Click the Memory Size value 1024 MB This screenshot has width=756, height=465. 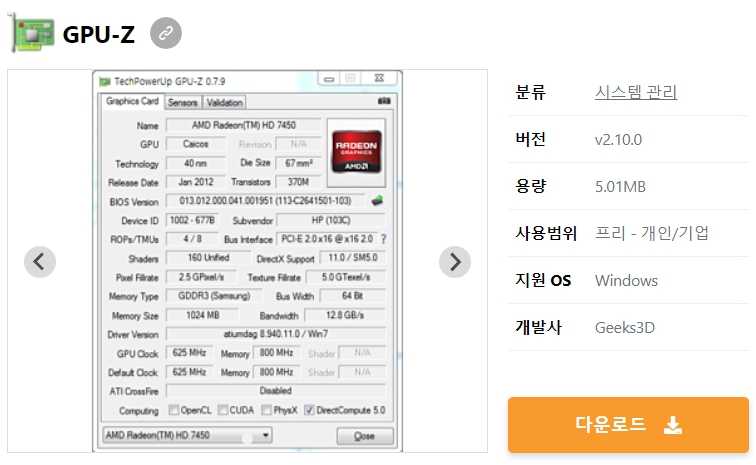[202, 315]
